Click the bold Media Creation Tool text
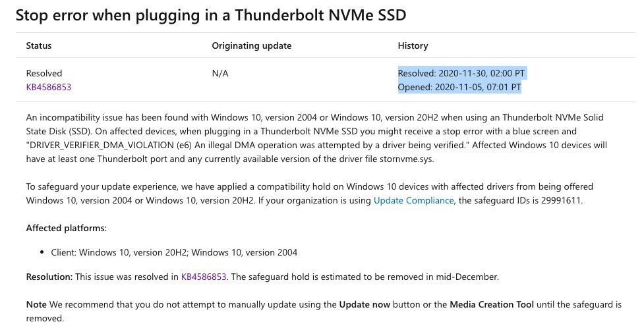The width and height of the screenshot is (644, 326). pyautogui.click(x=491, y=304)
